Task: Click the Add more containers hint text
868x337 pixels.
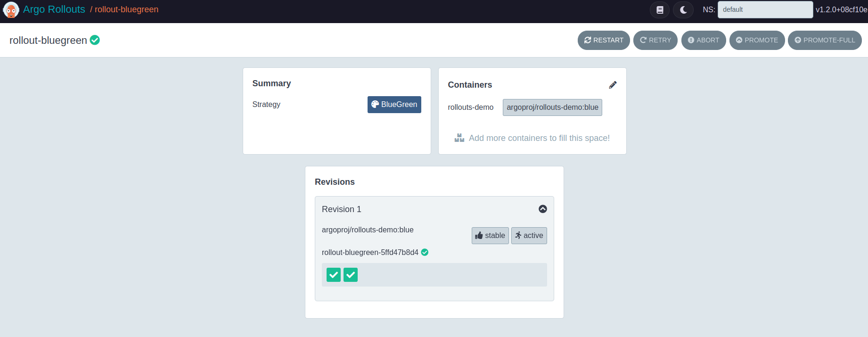Action: (539, 138)
